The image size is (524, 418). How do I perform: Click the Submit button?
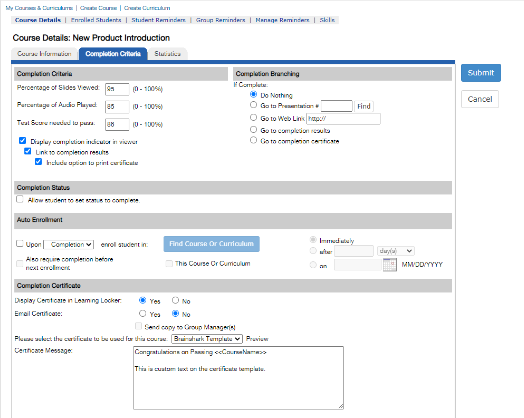tap(481, 73)
